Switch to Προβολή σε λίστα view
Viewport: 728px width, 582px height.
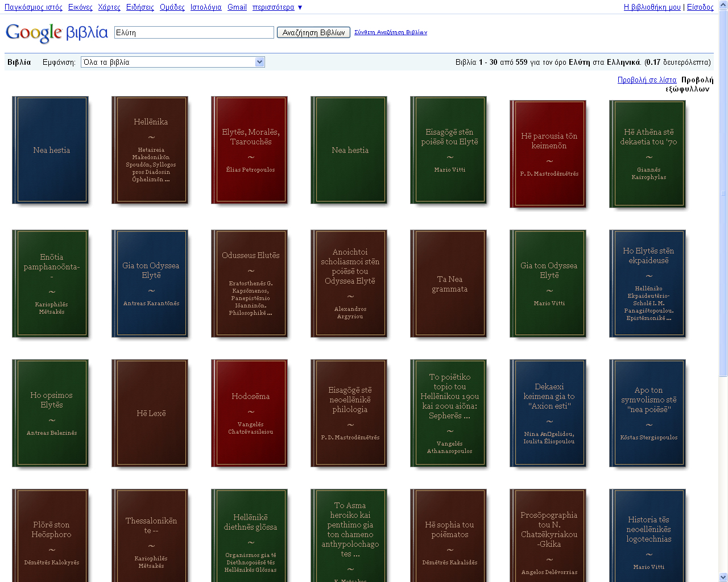click(x=647, y=80)
